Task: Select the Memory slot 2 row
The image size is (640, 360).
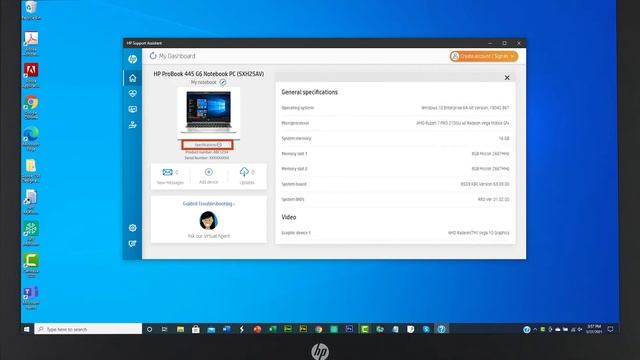Action: 395,169
